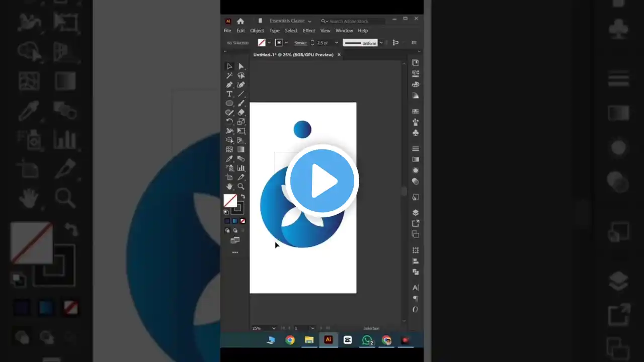Click the Stroke label link

tap(300, 43)
